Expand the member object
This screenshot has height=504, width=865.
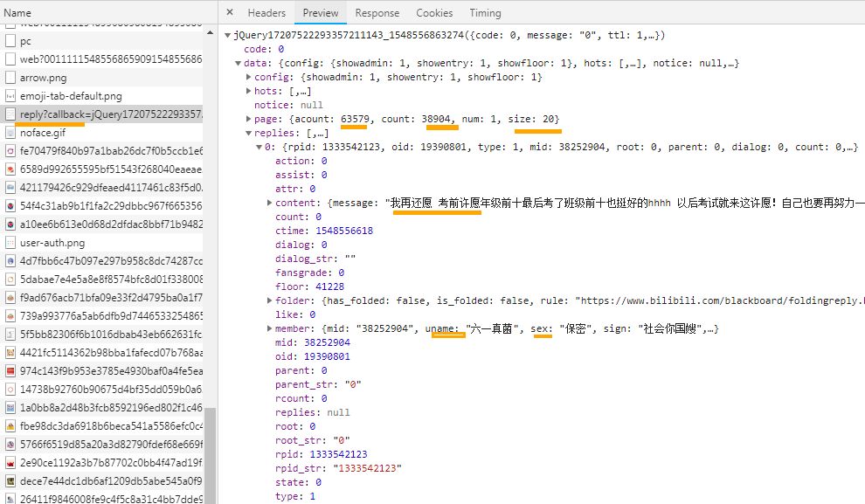(x=269, y=328)
